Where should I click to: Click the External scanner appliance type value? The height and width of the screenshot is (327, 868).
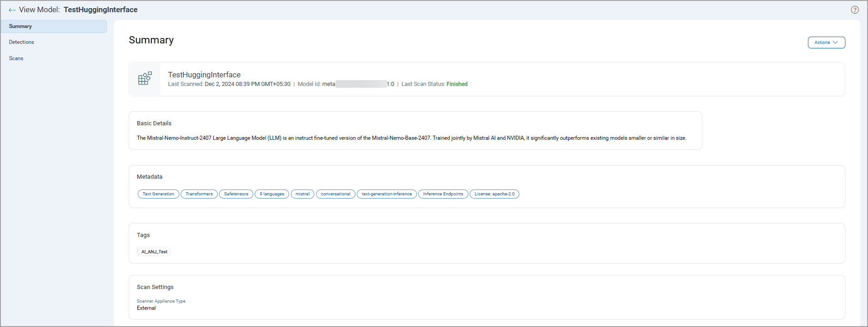tap(146, 308)
